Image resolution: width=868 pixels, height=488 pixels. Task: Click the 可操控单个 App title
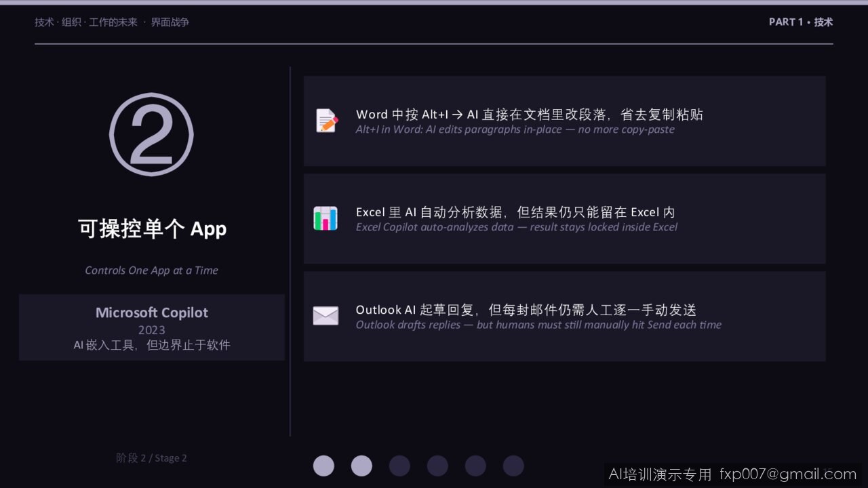click(x=152, y=228)
